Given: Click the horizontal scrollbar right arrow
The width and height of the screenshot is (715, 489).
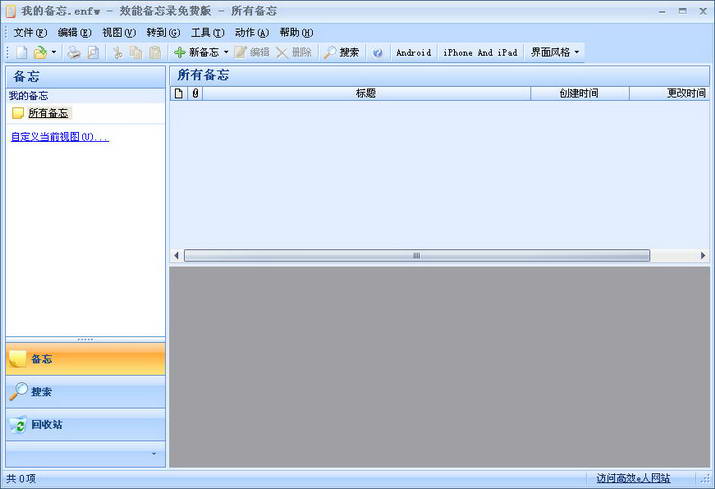Looking at the screenshot, I should click(x=703, y=255).
